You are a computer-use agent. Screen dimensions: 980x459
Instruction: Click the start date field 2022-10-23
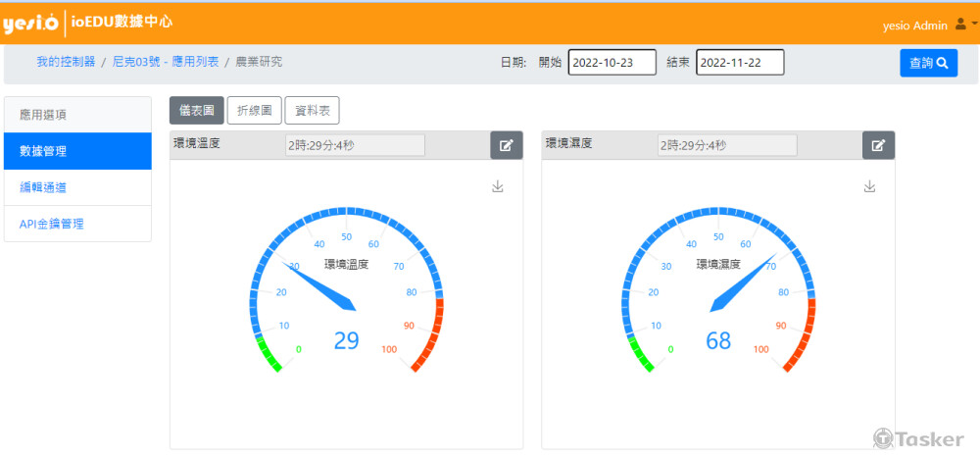click(x=612, y=63)
